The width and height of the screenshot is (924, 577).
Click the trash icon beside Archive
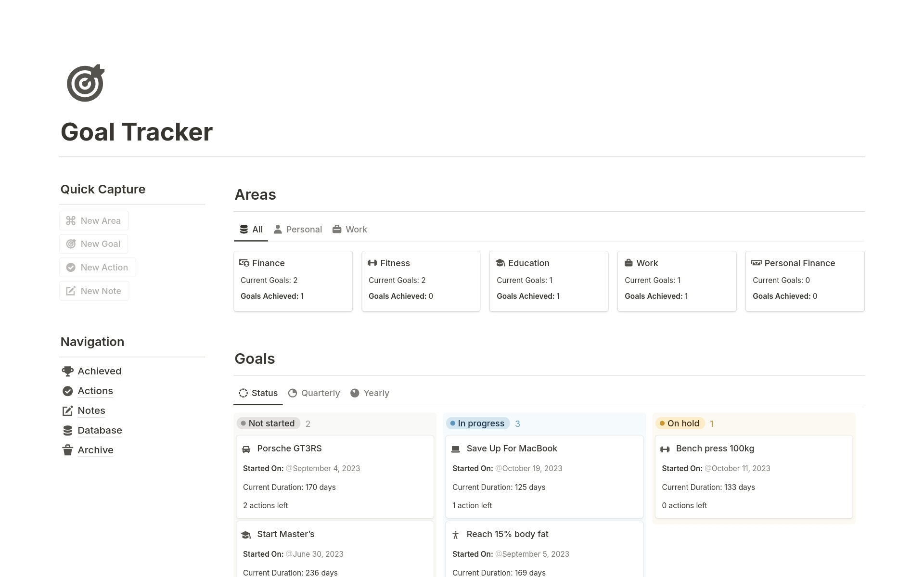click(x=68, y=450)
